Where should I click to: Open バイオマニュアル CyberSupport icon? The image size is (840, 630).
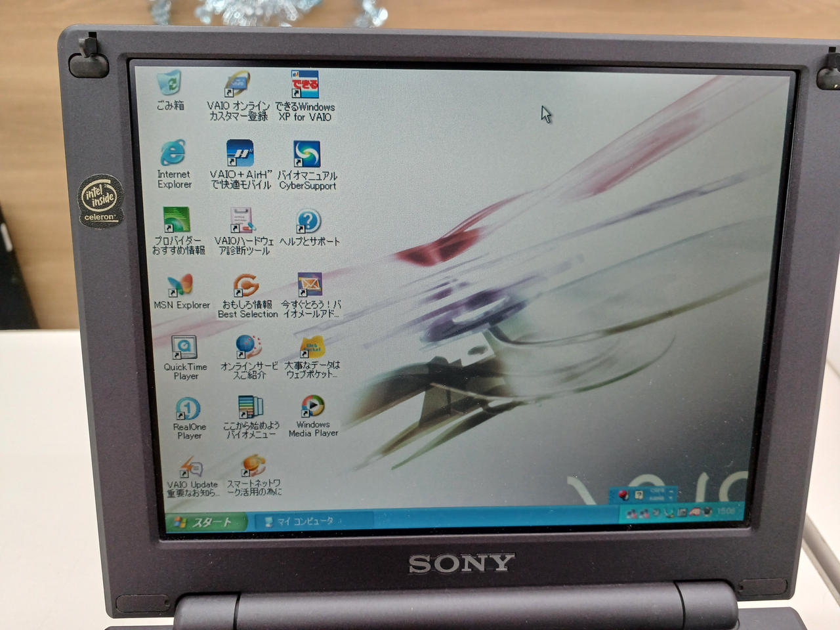(306, 155)
